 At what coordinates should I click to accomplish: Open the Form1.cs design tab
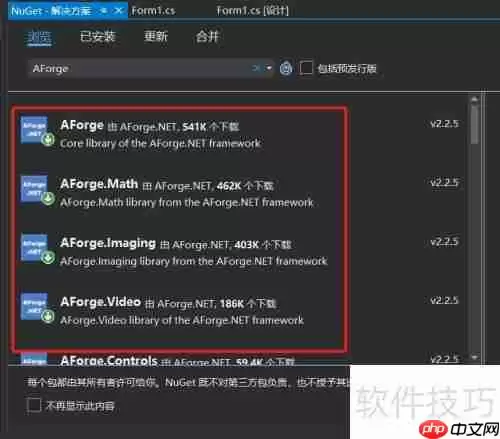(x=252, y=11)
